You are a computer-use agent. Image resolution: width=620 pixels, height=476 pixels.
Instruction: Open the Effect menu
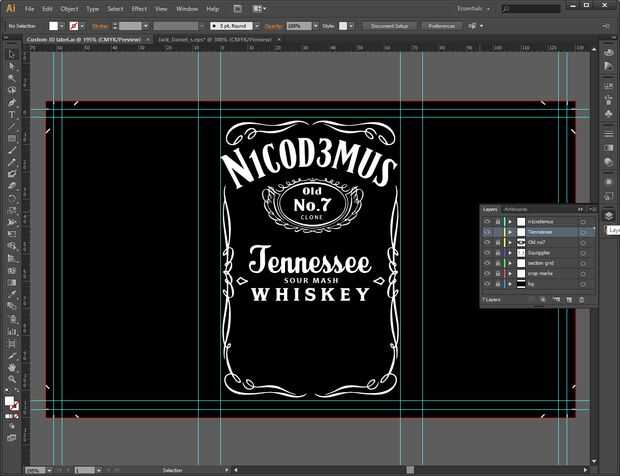pyautogui.click(x=139, y=9)
